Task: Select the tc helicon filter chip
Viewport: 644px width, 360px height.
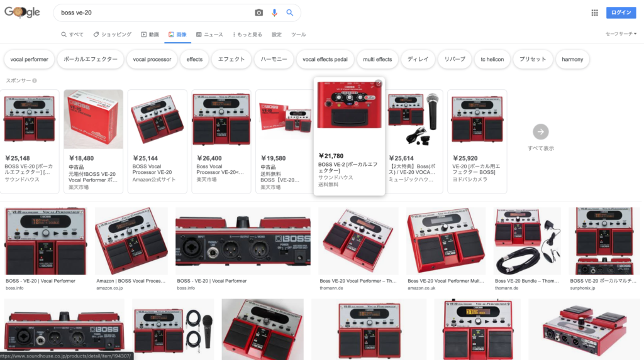Action: point(492,60)
